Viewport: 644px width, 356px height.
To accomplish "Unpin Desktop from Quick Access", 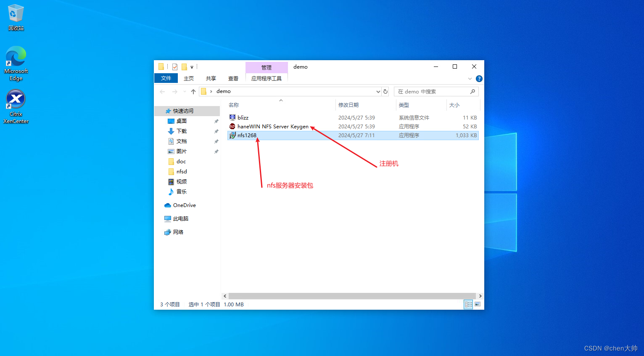I will pos(216,121).
